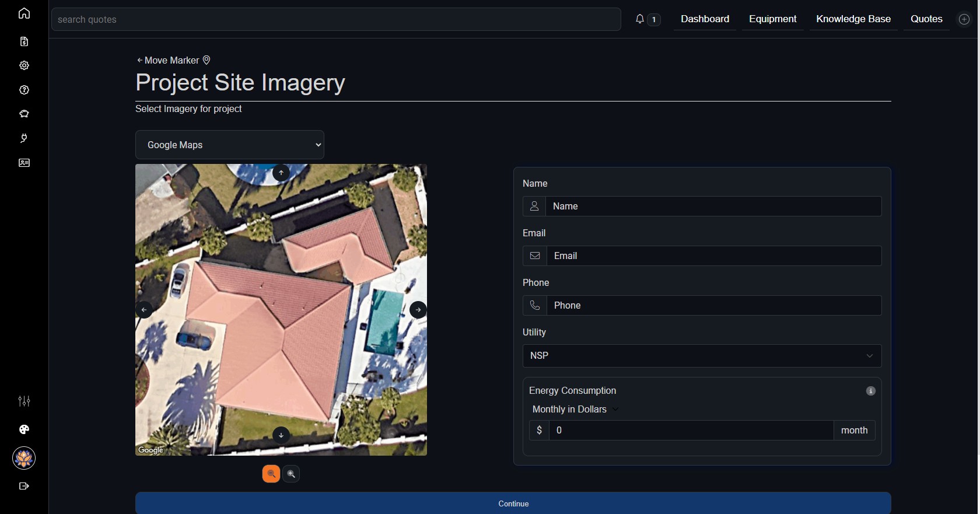Open the invoice document icon in sidebar
The image size is (980, 514).
24,41
